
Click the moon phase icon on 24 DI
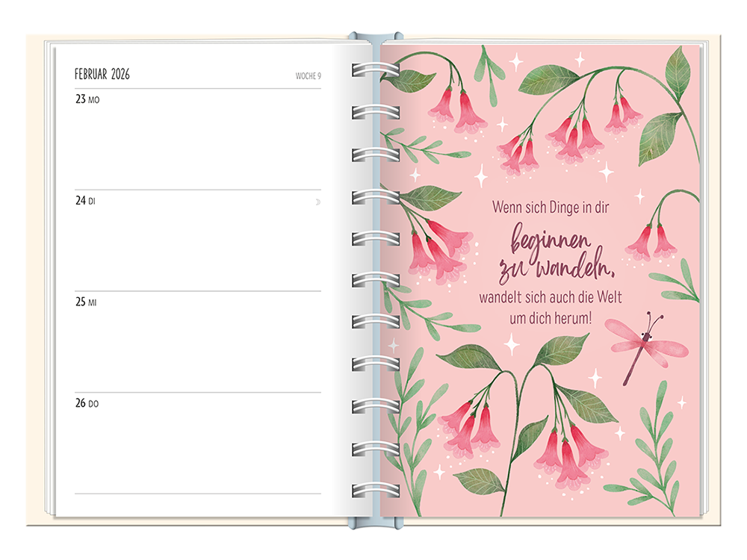click(x=317, y=202)
